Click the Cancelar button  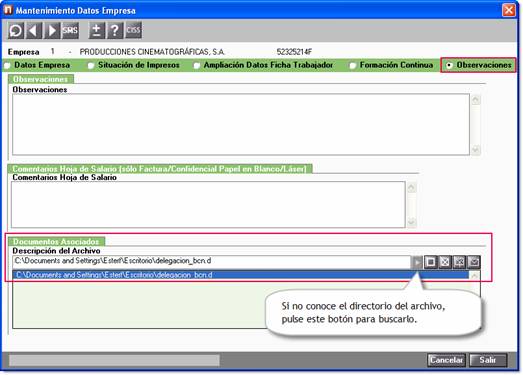click(x=446, y=360)
